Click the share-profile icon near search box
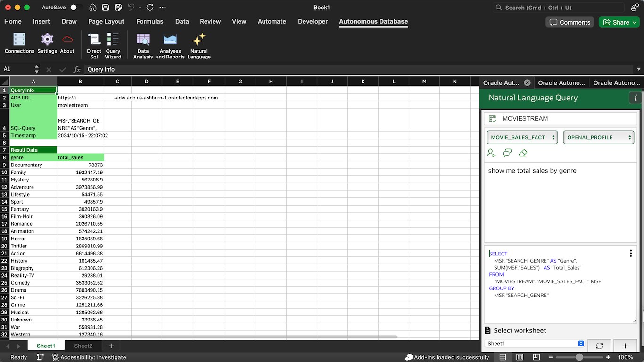 coord(635,8)
